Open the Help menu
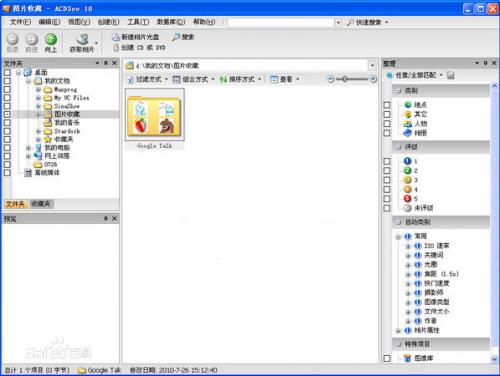This screenshot has width=500, height=376. click(204, 22)
